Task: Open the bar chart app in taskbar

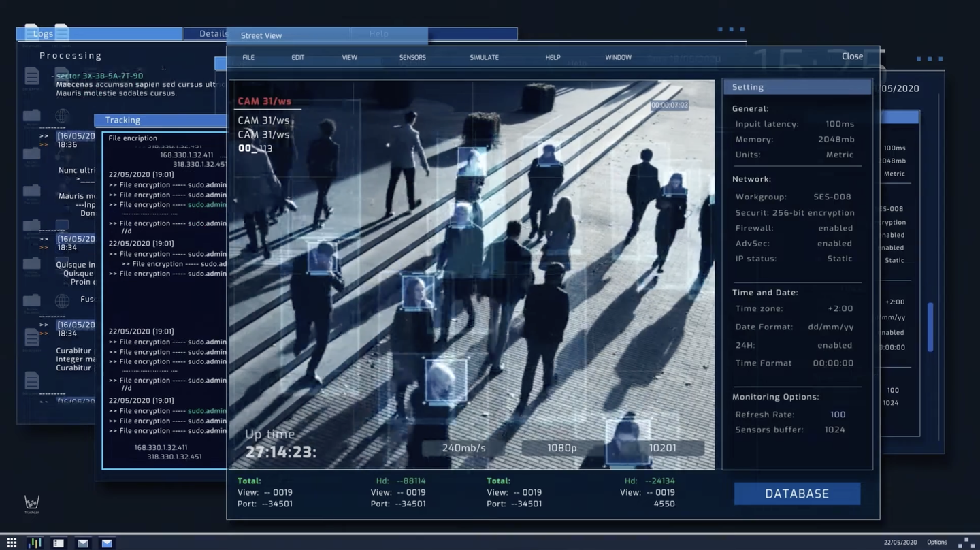Action: tap(35, 543)
